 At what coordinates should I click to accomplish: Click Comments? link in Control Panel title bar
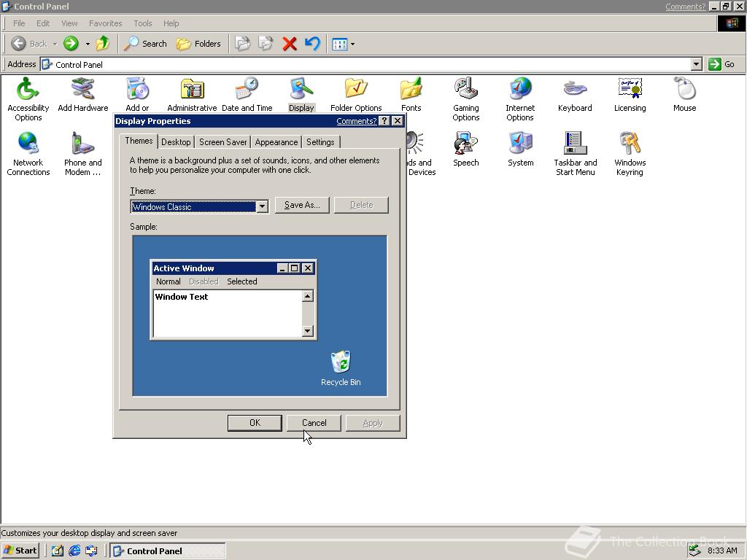(x=685, y=6)
